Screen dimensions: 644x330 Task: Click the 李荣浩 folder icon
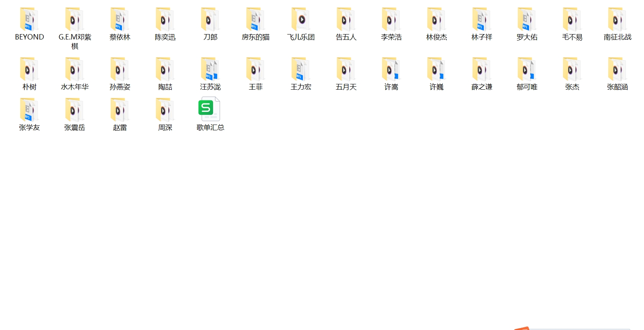click(391, 20)
